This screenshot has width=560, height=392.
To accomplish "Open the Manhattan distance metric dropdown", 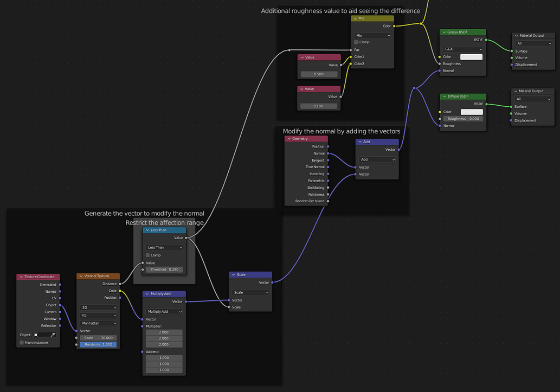I will (x=99, y=323).
